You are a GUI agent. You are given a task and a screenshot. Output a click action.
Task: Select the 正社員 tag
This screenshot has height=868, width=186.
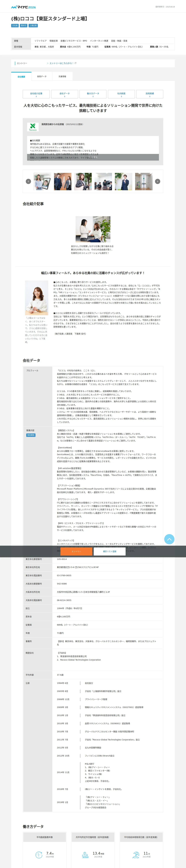click(15, 26)
